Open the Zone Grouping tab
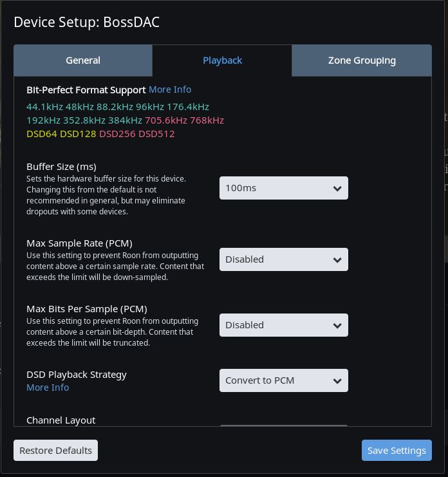Viewport: 448px width, 477px height. click(362, 61)
